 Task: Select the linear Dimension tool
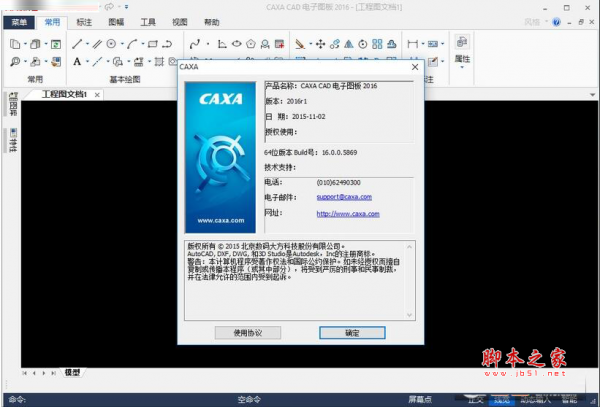412,44
